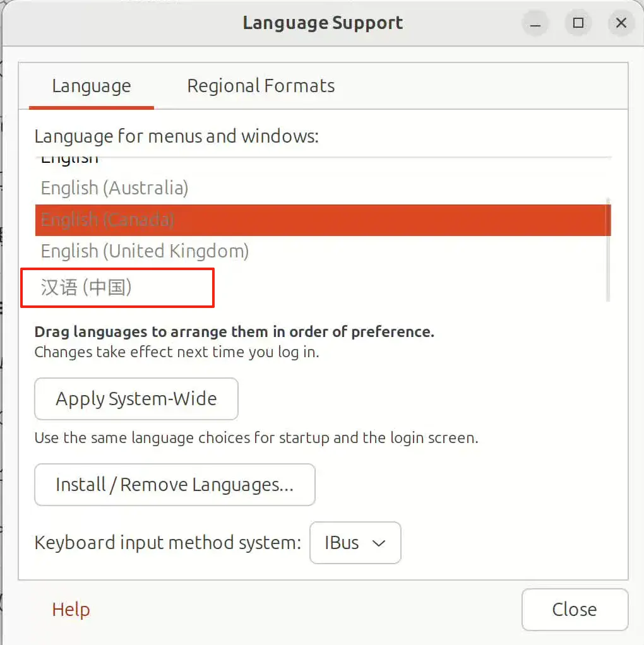This screenshot has height=645, width=644.
Task: Choose English (United Kingdom) in the list
Action: 144,251
